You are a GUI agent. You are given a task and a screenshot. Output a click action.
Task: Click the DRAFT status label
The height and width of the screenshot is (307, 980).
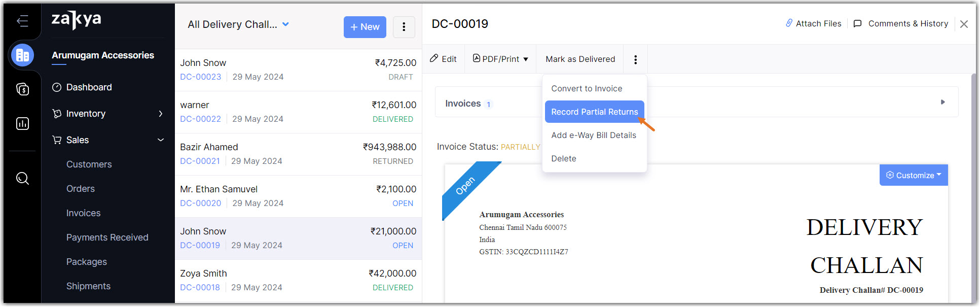(401, 77)
